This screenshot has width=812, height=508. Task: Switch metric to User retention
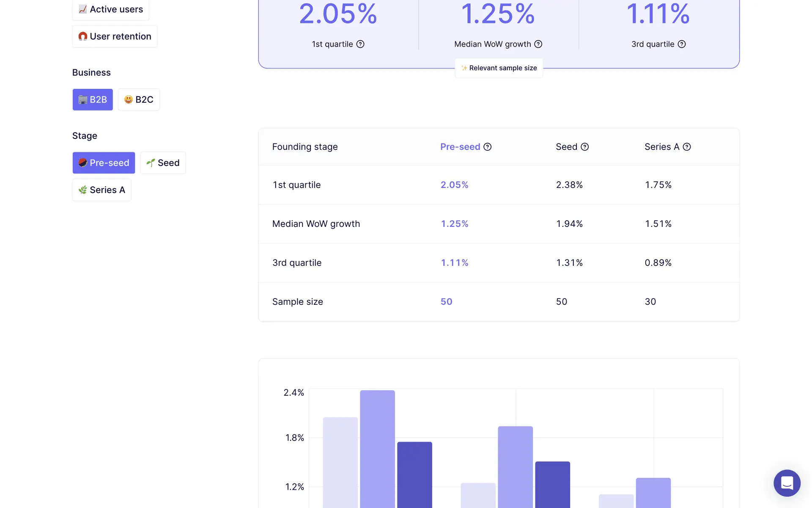coord(115,36)
